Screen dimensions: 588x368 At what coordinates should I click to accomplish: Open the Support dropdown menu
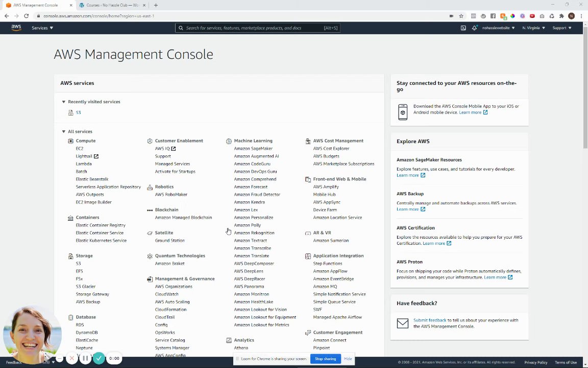pos(562,28)
